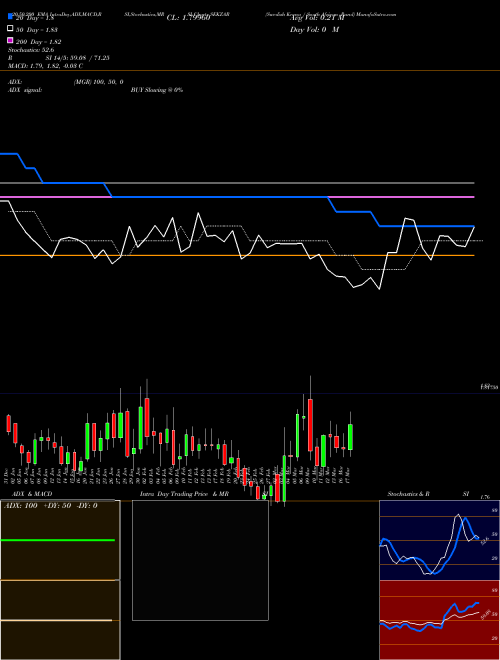Click the 'Stochastics & R' panel title
This screenshot has height=660, width=500.
408,494
